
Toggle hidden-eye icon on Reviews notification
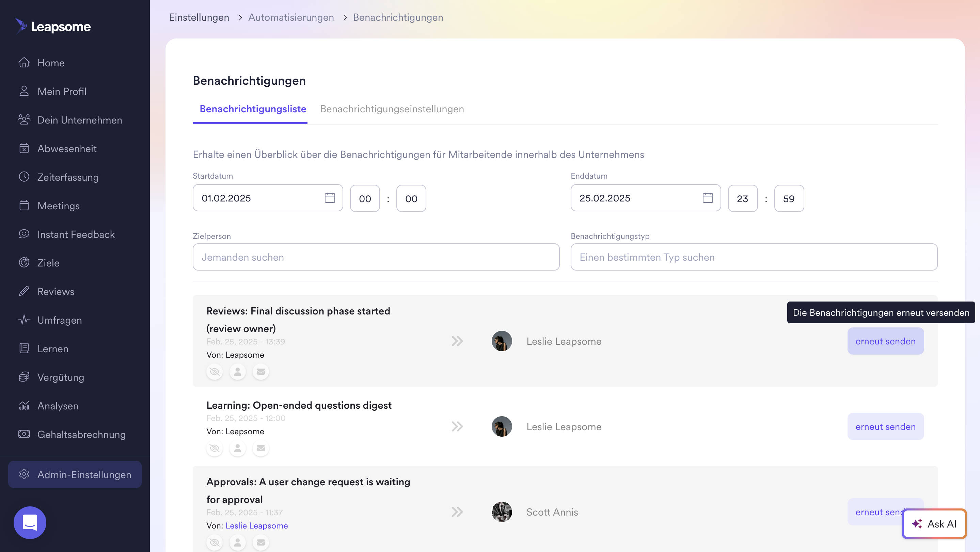[215, 371]
